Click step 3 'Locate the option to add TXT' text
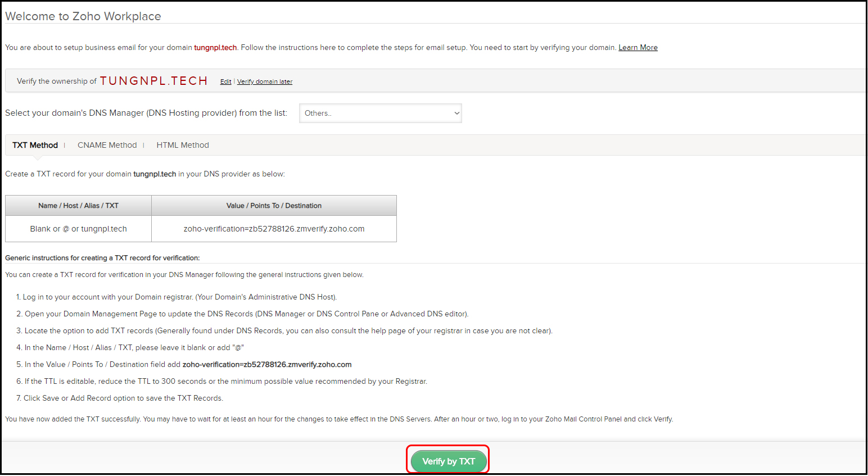Viewport: 868px width, 476px height. pyautogui.click(x=284, y=331)
